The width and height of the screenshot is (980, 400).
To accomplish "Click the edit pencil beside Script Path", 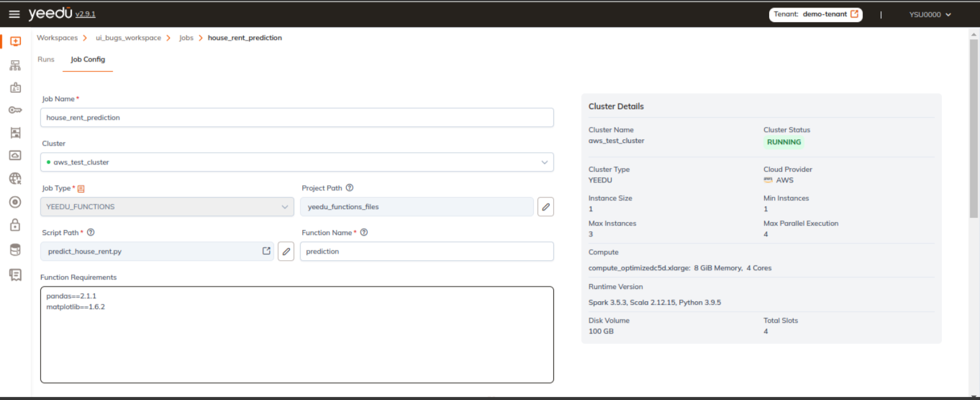I will tap(286, 252).
